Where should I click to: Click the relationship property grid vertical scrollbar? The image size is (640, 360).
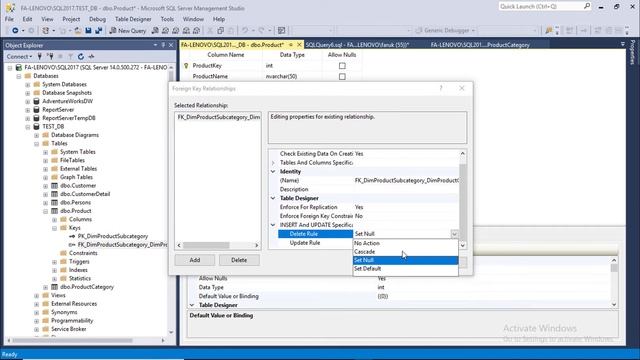coord(462,199)
